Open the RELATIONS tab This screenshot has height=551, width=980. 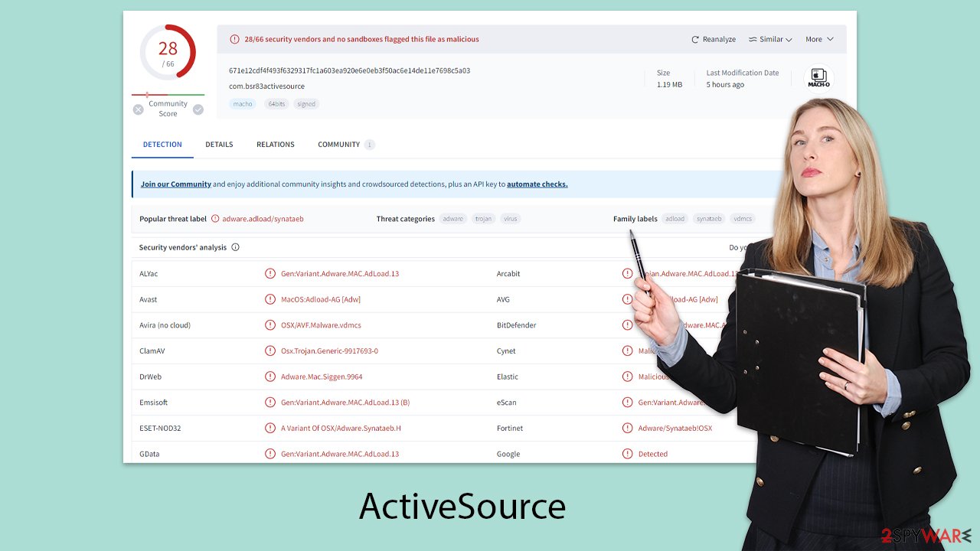(276, 145)
